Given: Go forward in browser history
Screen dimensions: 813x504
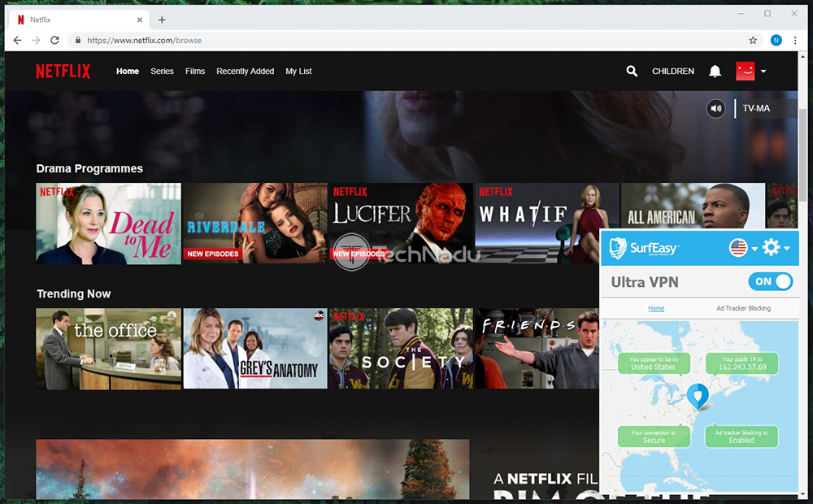Looking at the screenshot, I should pyautogui.click(x=36, y=41).
